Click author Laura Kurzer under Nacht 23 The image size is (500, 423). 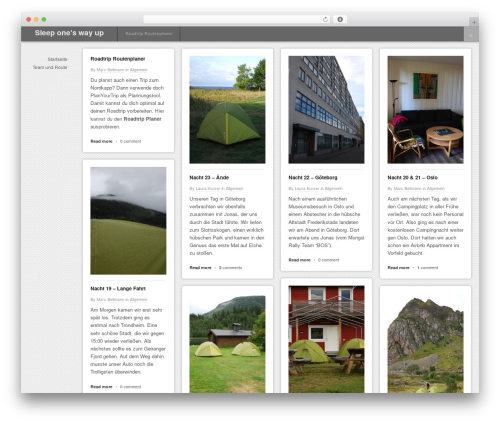[x=208, y=189]
